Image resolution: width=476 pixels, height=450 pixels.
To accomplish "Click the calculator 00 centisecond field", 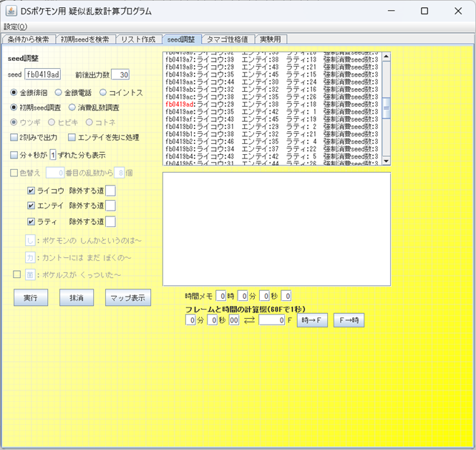I will [x=234, y=320].
